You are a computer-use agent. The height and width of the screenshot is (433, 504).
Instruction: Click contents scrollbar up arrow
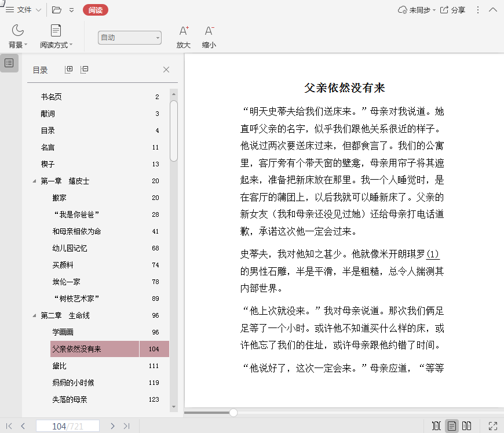(174, 94)
